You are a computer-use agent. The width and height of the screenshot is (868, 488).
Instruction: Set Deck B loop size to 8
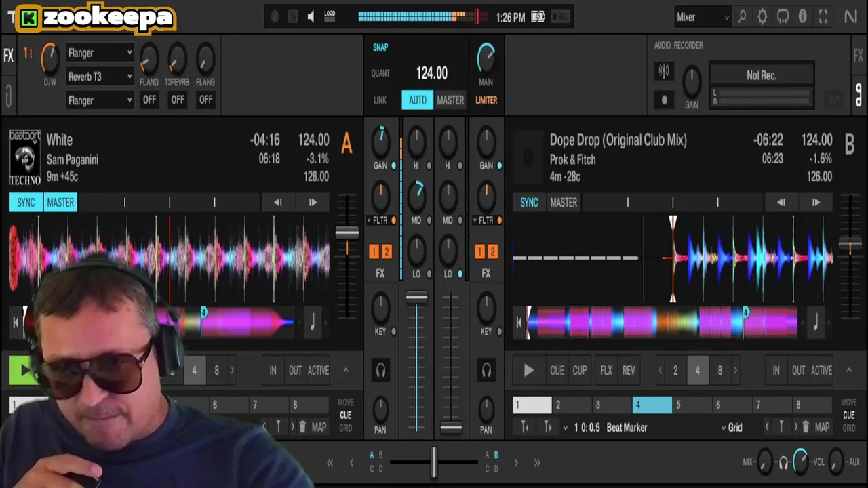[x=720, y=370]
